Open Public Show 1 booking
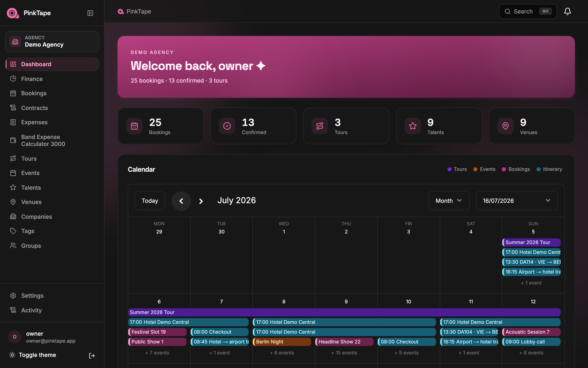588x368 pixels. point(157,341)
